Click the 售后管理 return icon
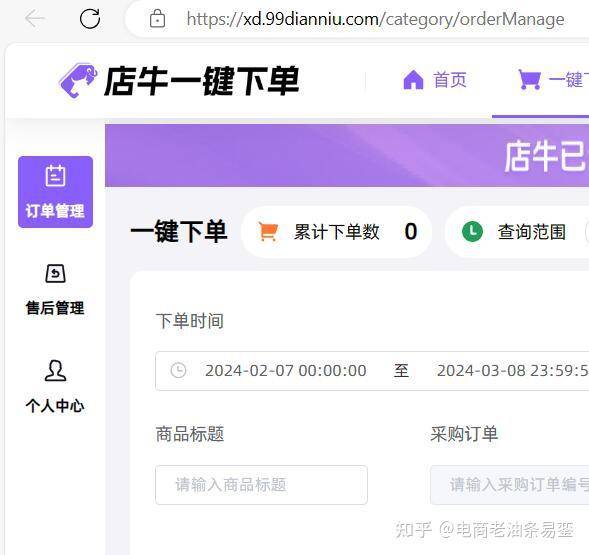This screenshot has height=555, width=589. tap(55, 274)
